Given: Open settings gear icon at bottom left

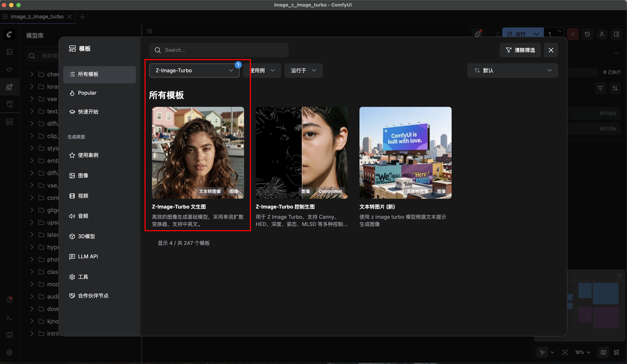Looking at the screenshot, I should 9,352.
